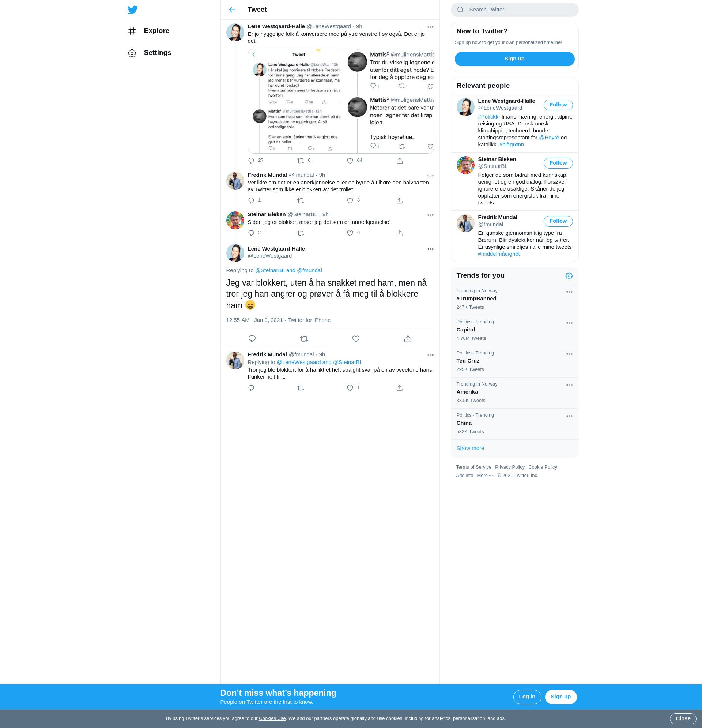Open the #middelmådighet hashtag link
Image resolution: width=702 pixels, height=728 pixels.
point(499,254)
